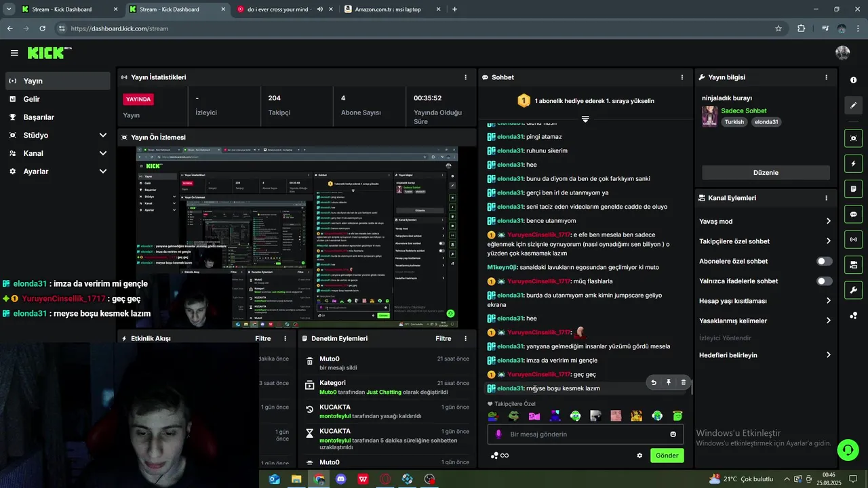Click the elonda31 tag in Yayın bilgisi

[766, 122]
